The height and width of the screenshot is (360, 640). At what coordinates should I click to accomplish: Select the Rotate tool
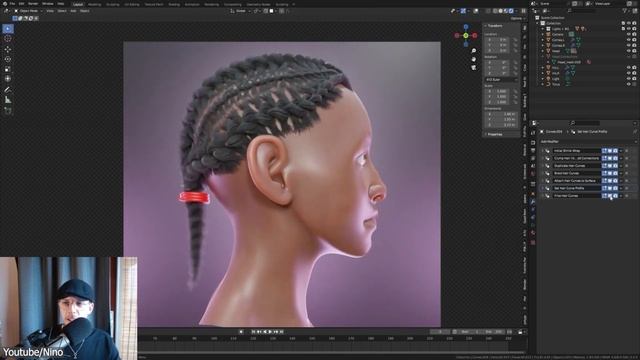[8, 59]
